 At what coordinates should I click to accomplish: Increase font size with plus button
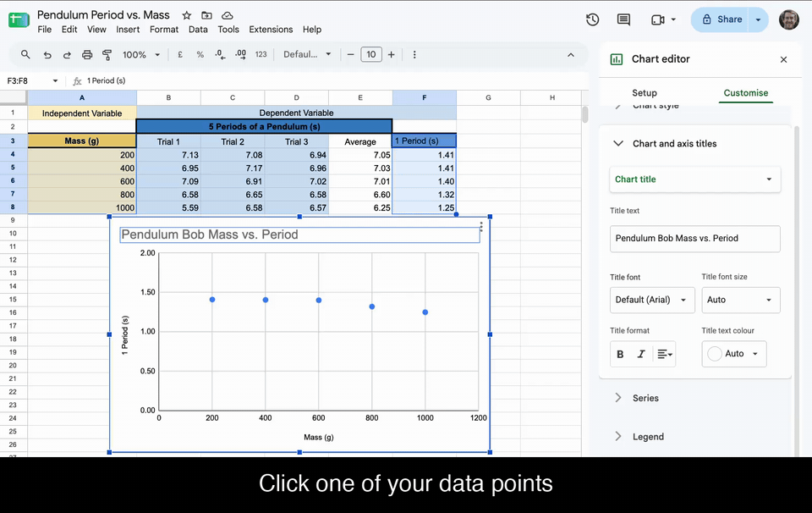click(391, 54)
